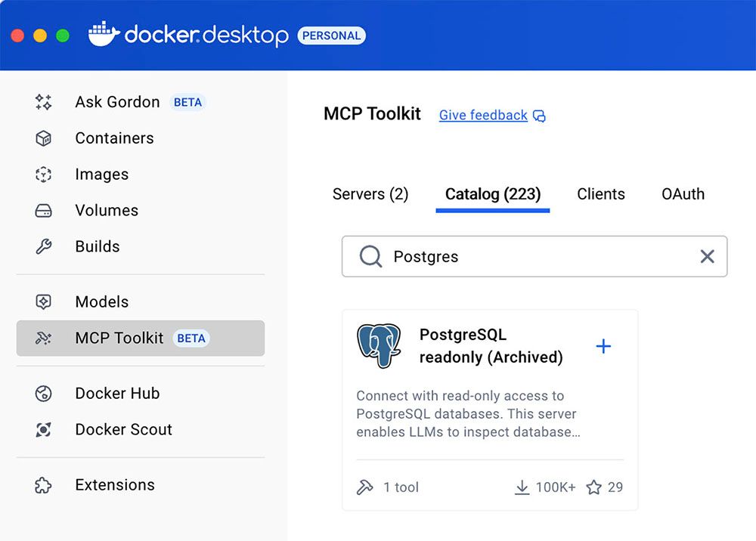Click the BETA badge beside Ask Gordon
This screenshot has height=541, width=756.
(x=187, y=103)
